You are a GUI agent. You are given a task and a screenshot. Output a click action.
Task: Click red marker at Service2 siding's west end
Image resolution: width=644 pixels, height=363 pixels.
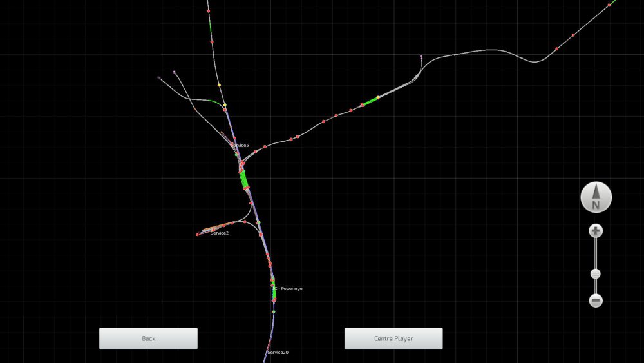click(198, 235)
